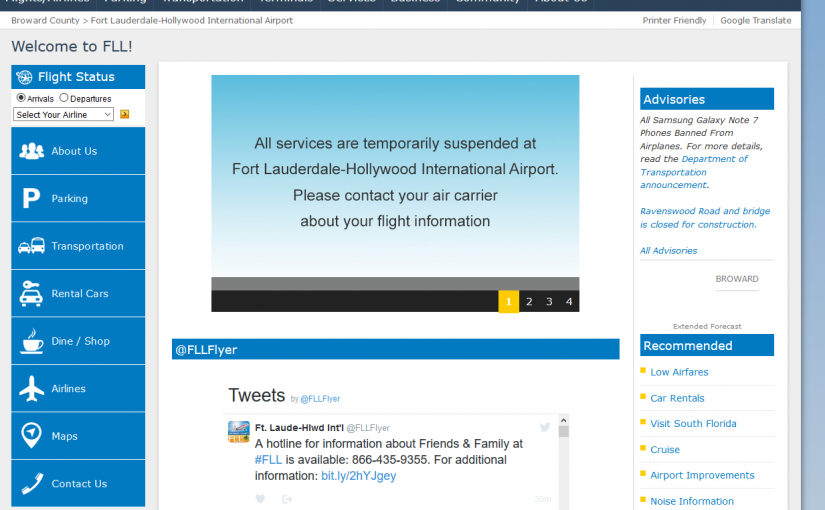
Task: Open the bit.ly/2hYJgey link in tweet
Action: pyautogui.click(x=358, y=476)
